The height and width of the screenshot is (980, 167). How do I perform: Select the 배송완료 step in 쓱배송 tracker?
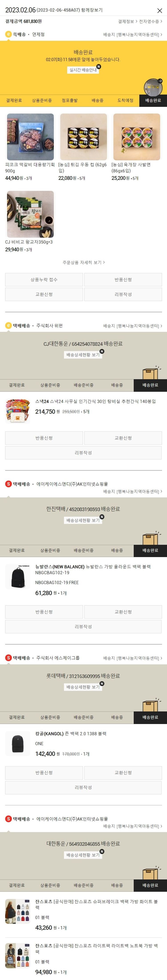click(153, 101)
